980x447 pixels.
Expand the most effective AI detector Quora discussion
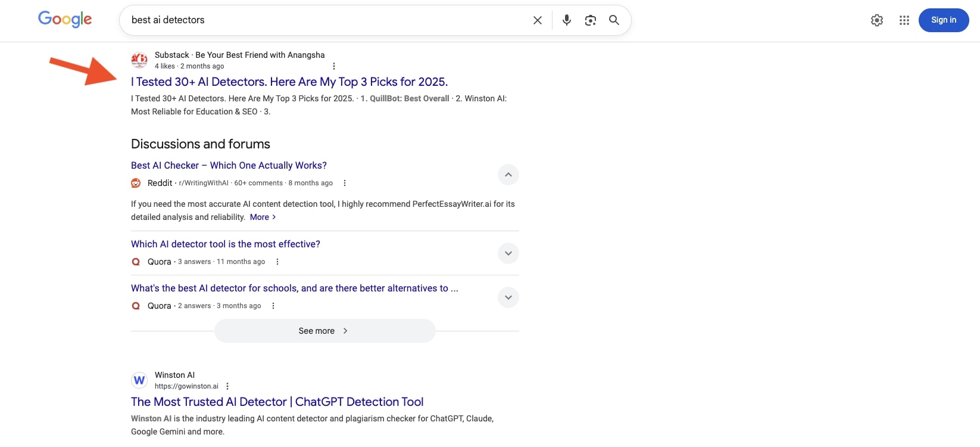pos(508,253)
